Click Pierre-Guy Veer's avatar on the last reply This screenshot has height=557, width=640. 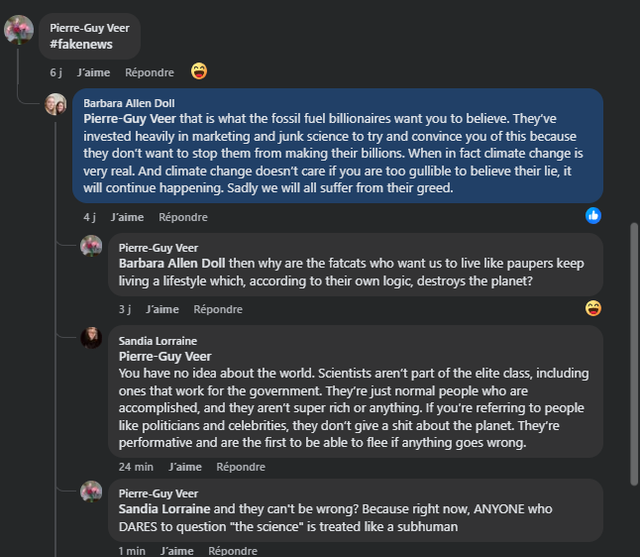coord(91,491)
